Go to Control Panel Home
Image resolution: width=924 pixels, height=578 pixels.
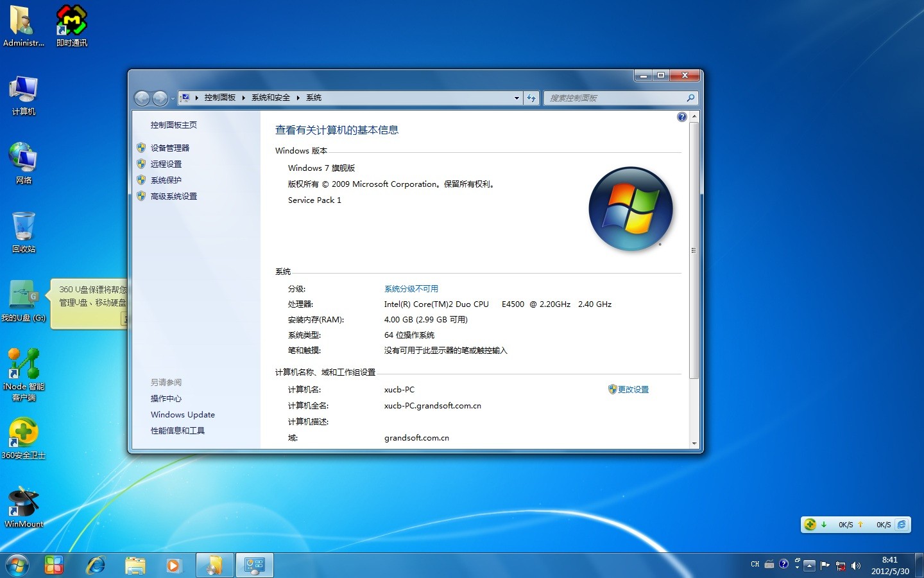pos(173,125)
